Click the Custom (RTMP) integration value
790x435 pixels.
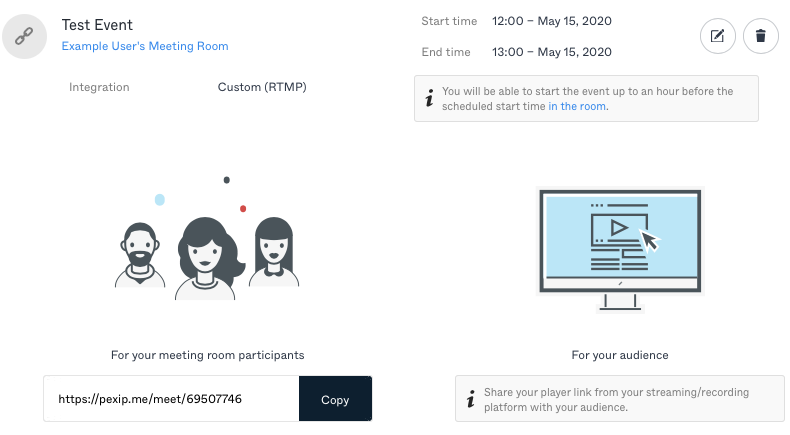pos(262,87)
